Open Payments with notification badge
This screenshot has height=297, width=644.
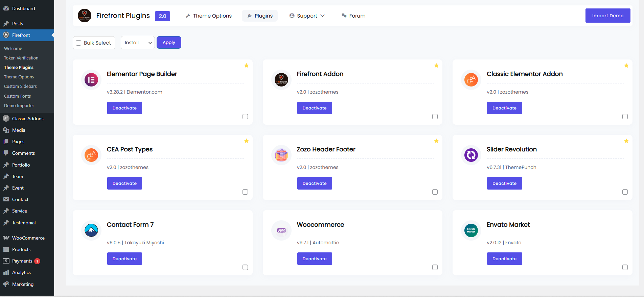click(x=22, y=261)
